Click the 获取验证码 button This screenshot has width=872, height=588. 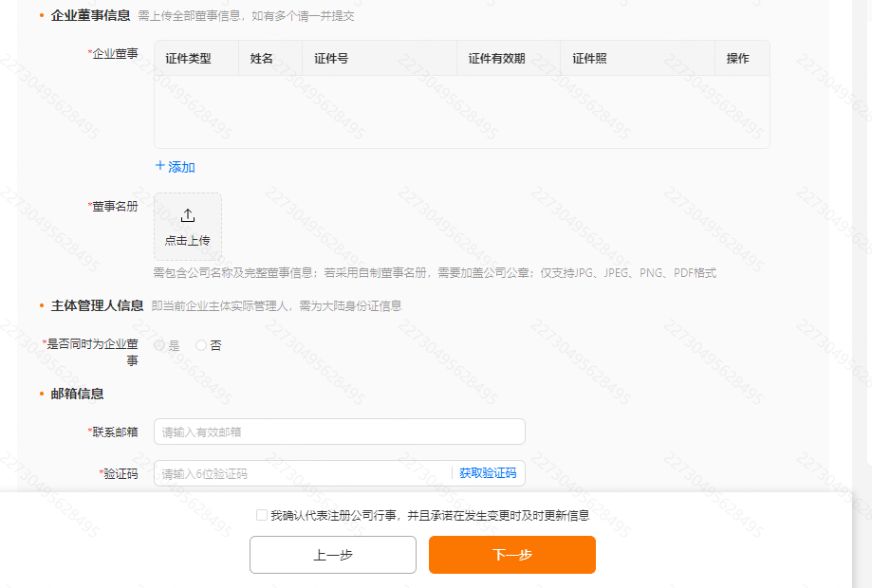[x=487, y=473]
